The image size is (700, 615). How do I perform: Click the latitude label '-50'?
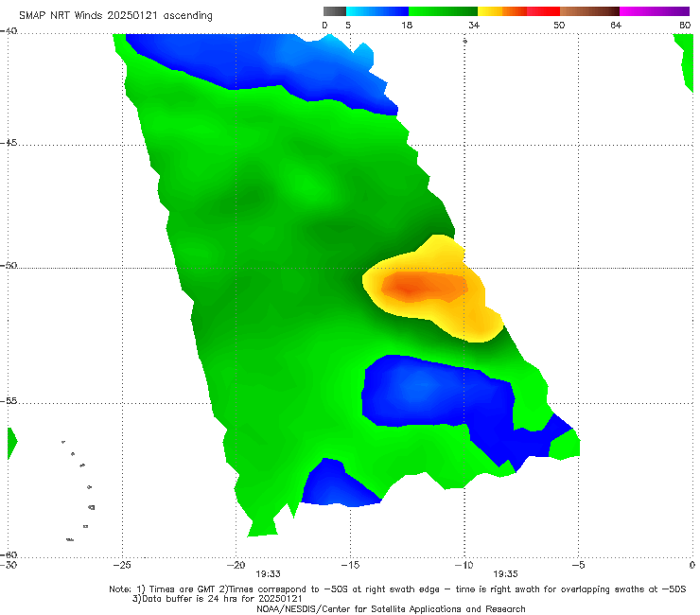[9, 266]
